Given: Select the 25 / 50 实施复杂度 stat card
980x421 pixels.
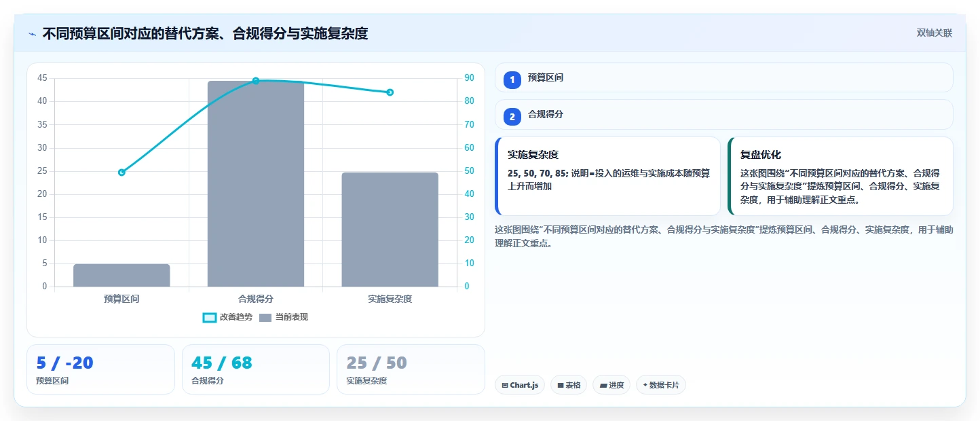Looking at the screenshot, I should [x=411, y=369].
